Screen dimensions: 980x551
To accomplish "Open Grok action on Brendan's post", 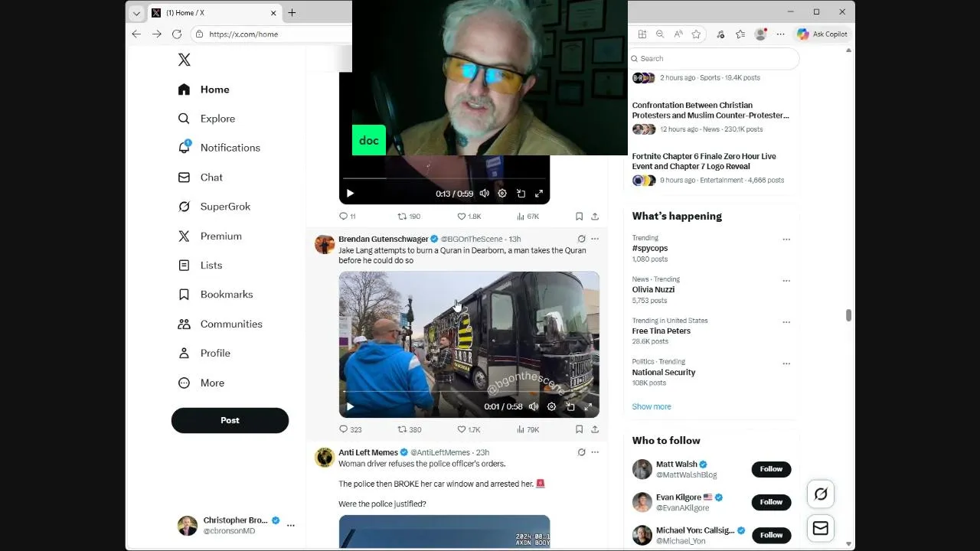I will [x=581, y=239].
